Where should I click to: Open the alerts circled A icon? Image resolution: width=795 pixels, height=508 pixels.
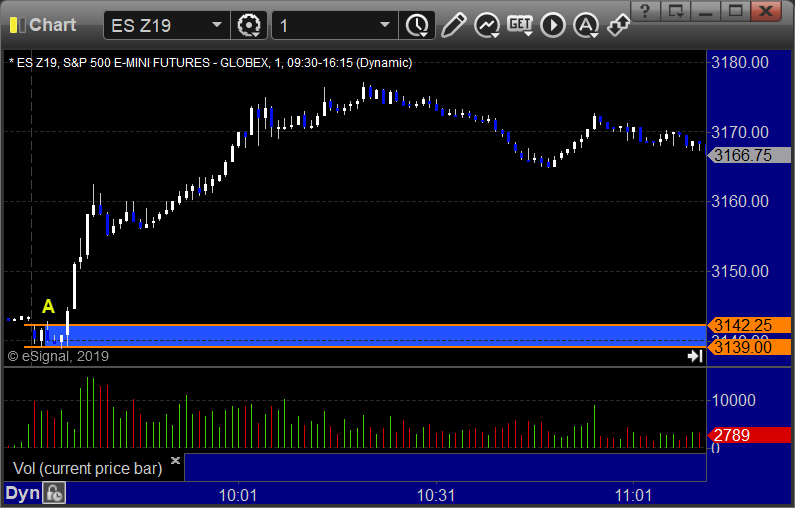[586, 25]
